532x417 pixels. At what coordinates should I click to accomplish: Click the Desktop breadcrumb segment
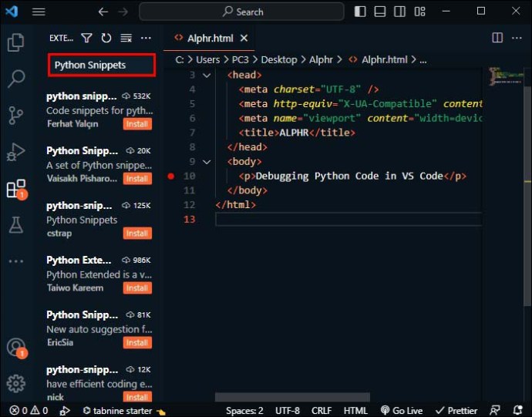279,59
